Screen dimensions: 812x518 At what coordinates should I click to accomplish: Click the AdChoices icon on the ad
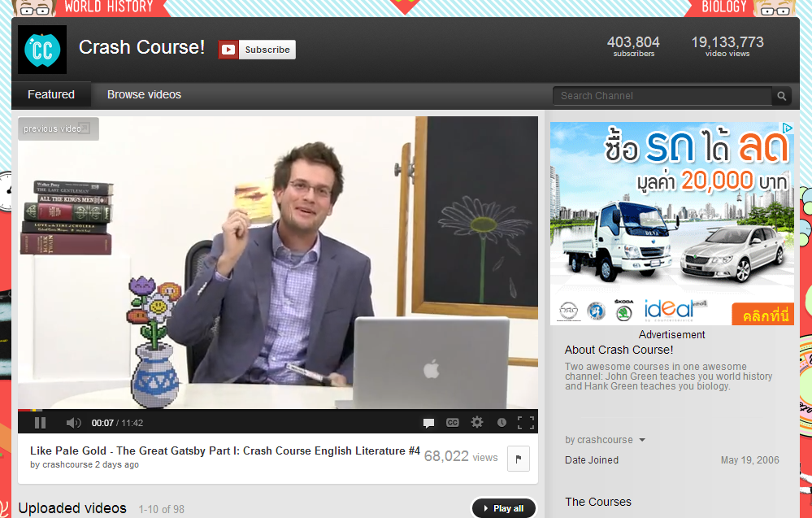787,128
